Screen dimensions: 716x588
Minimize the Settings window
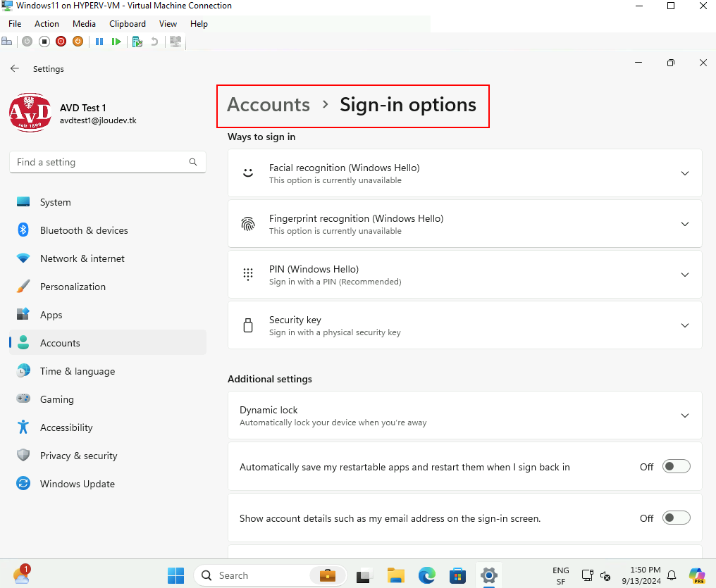(638, 63)
